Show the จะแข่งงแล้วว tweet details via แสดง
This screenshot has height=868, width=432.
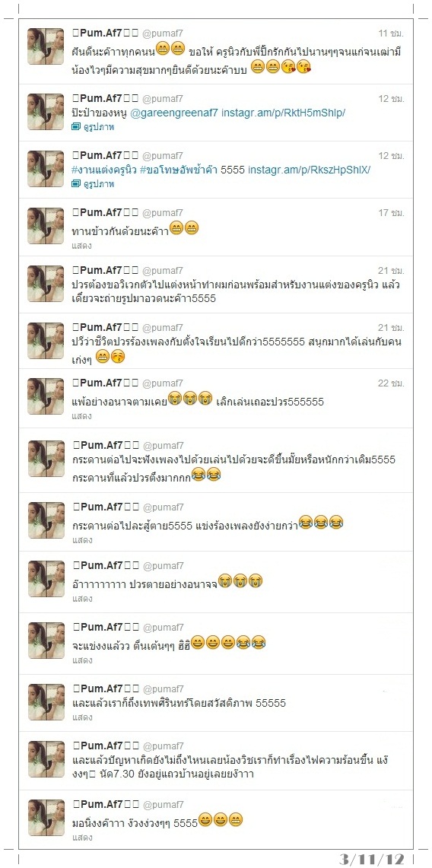[82, 660]
